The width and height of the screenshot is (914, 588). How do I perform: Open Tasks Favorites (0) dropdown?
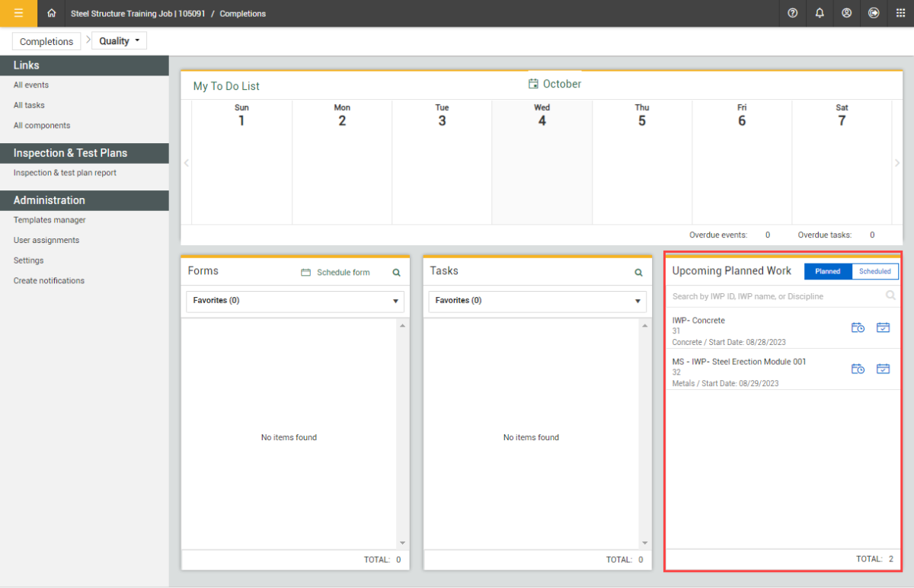[537, 301]
